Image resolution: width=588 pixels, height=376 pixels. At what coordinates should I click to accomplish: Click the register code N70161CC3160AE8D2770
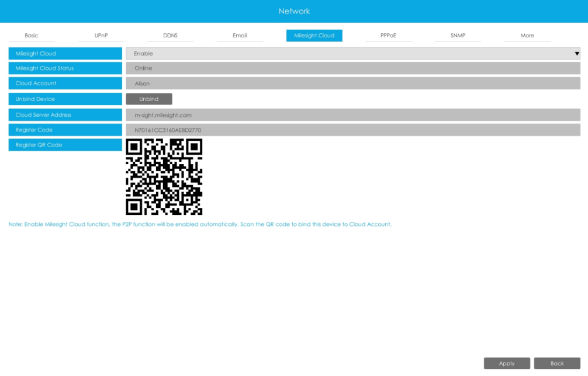click(353, 130)
